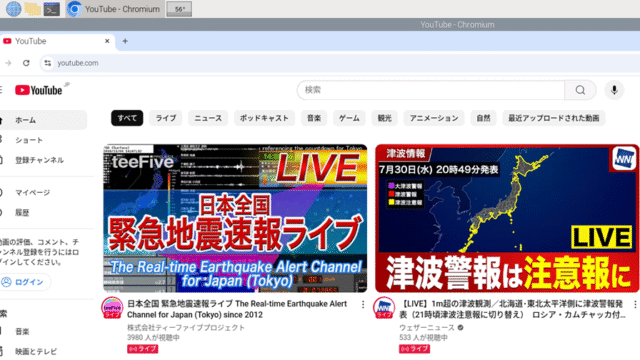Open options menu for the earthquake live video
Viewport: 640px width, 360px height.
click(363, 304)
